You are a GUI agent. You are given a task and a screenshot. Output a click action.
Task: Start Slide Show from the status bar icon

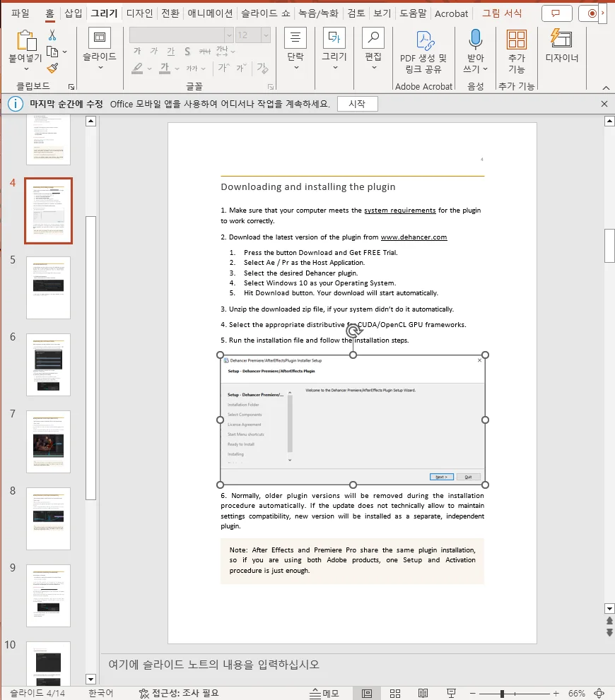tap(452, 693)
